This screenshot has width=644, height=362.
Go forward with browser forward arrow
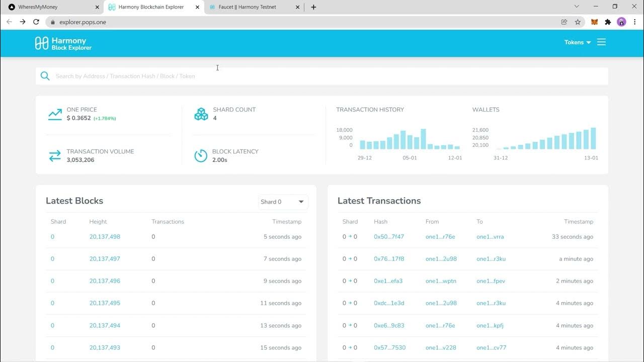click(x=23, y=22)
